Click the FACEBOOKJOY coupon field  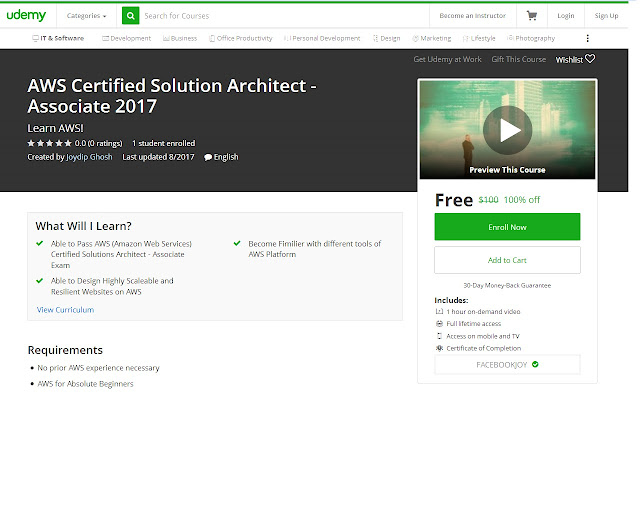tap(507, 365)
